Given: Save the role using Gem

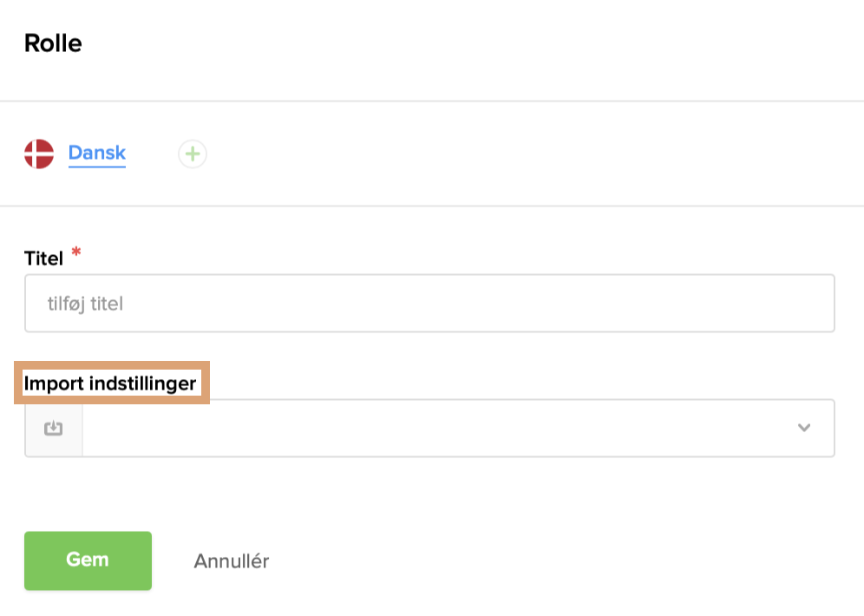Looking at the screenshot, I should (x=88, y=560).
